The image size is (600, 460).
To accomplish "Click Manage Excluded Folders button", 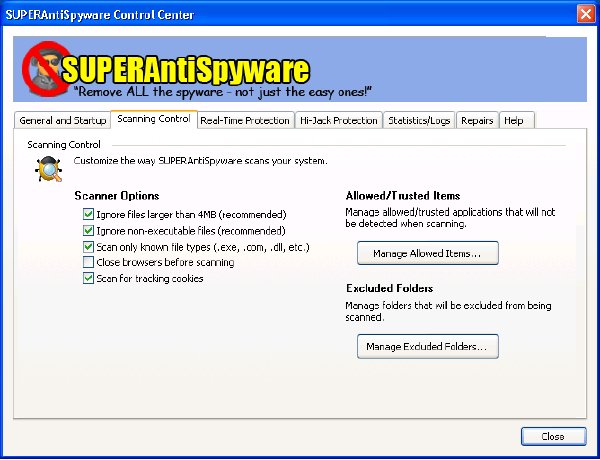I will click(428, 346).
